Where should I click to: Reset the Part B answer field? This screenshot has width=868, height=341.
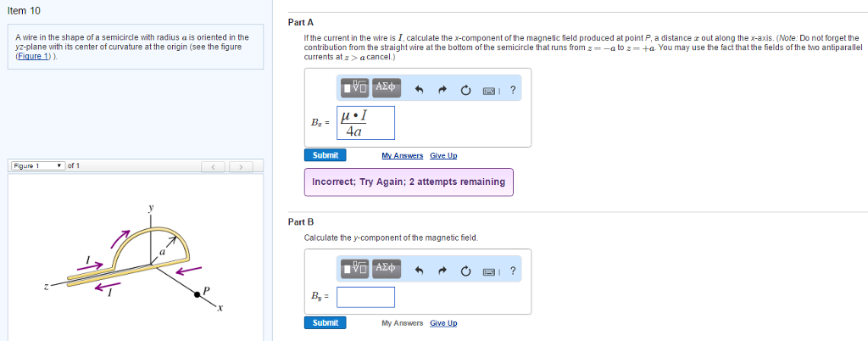466,271
